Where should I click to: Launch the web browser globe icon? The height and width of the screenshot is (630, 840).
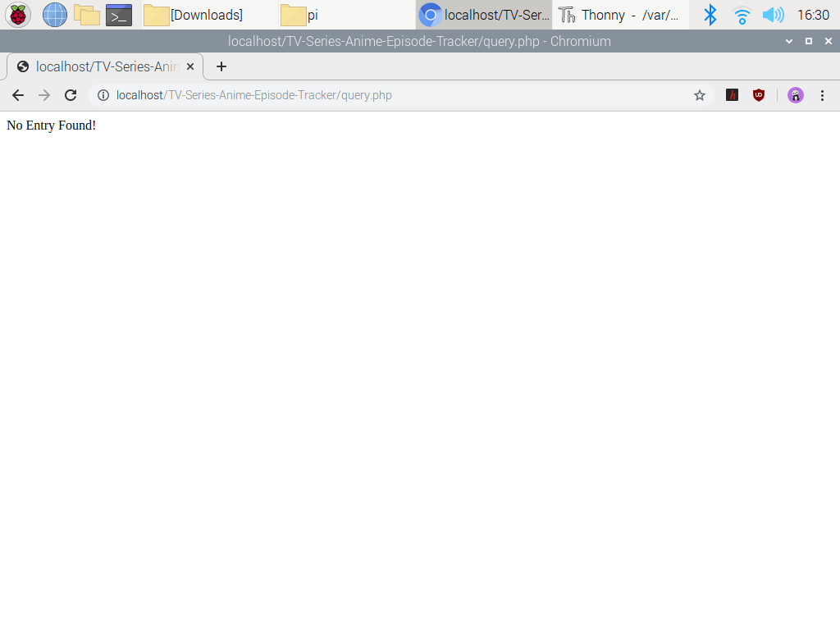(55, 15)
